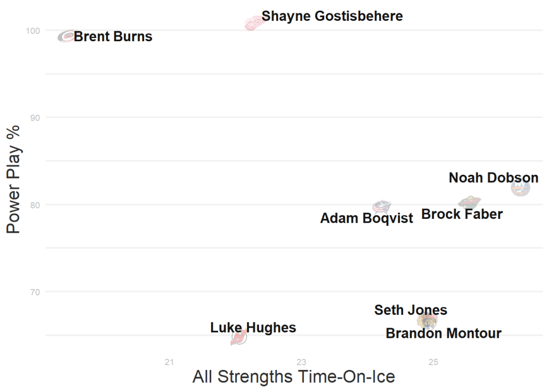Click the Power Play % axis title
The width and height of the screenshot is (549, 392).
(13, 180)
